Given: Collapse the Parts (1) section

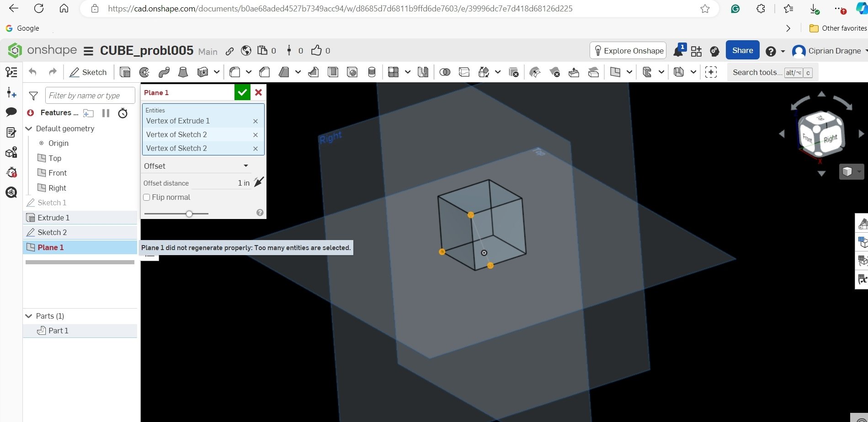Looking at the screenshot, I should pyautogui.click(x=29, y=316).
